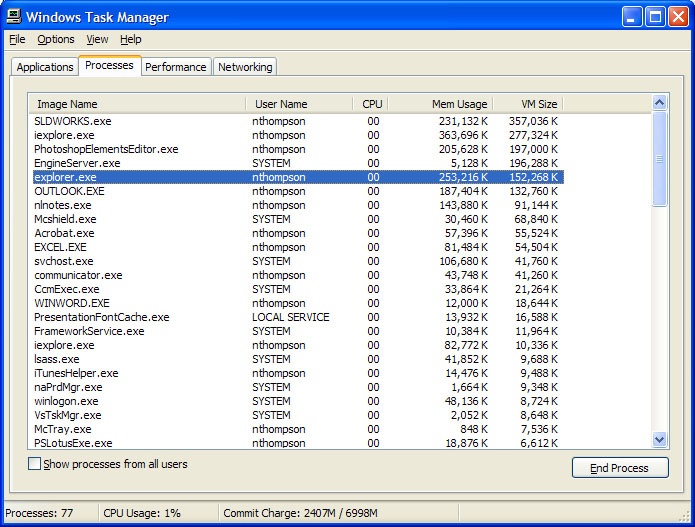This screenshot has width=695, height=527.
Task: Sort by CPU column header
Action: (x=371, y=104)
